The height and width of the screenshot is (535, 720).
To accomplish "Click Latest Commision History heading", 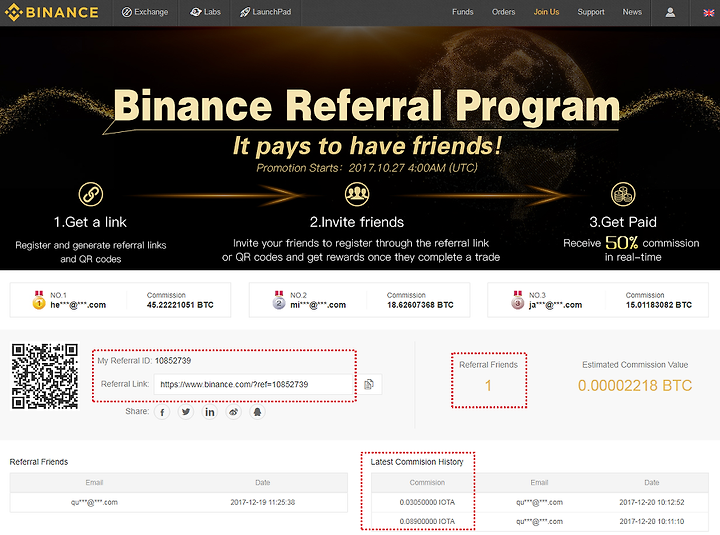I will click(x=417, y=462).
